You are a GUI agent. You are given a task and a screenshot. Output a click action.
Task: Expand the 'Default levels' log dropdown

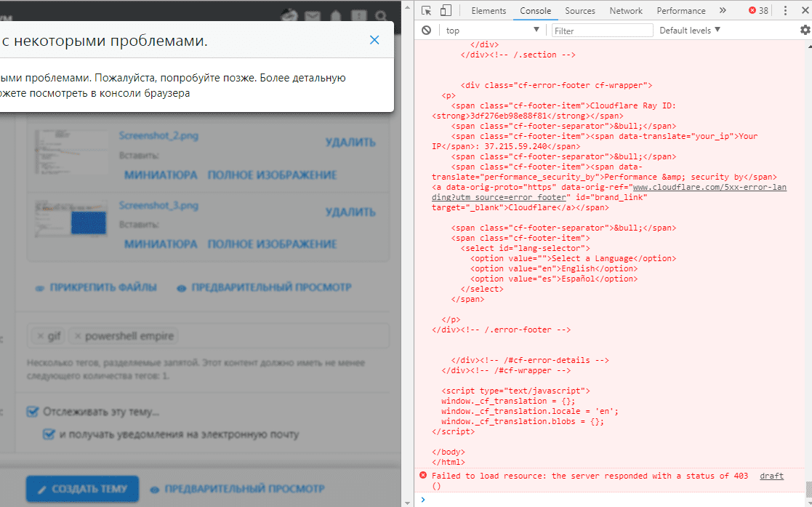coord(689,30)
